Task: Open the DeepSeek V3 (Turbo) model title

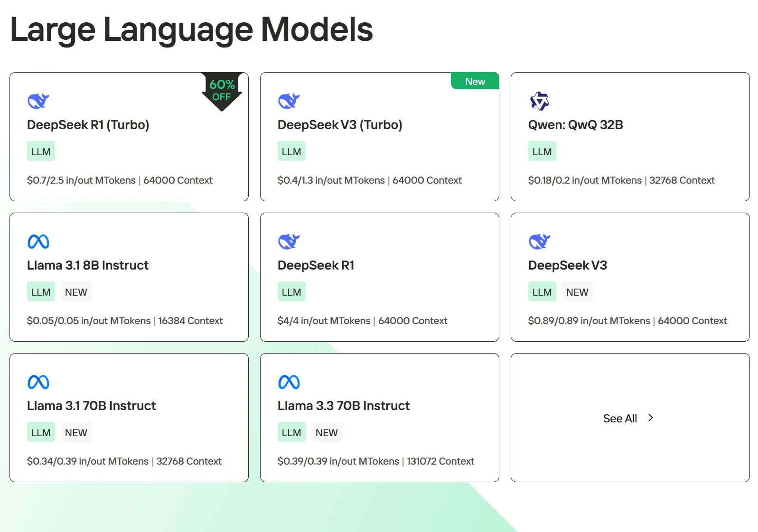Action: (340, 125)
